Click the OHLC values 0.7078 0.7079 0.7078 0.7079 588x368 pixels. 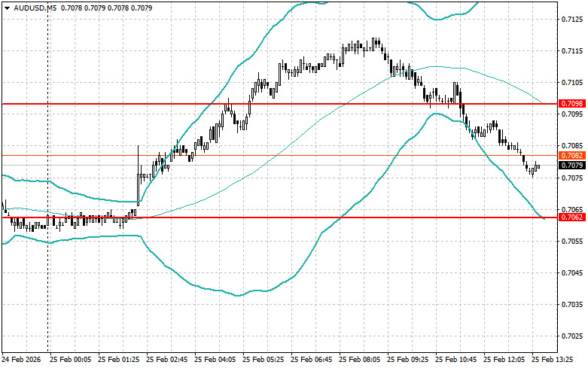(106, 8)
